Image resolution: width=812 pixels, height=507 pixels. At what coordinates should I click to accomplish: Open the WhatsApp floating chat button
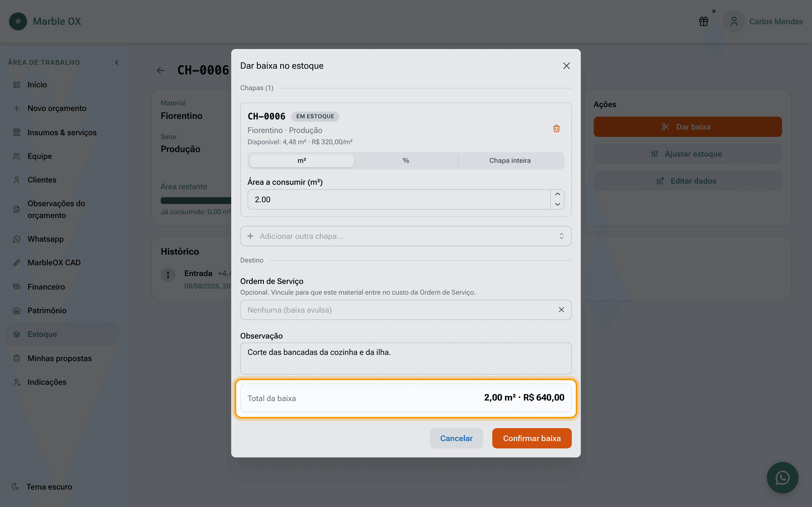(x=782, y=477)
